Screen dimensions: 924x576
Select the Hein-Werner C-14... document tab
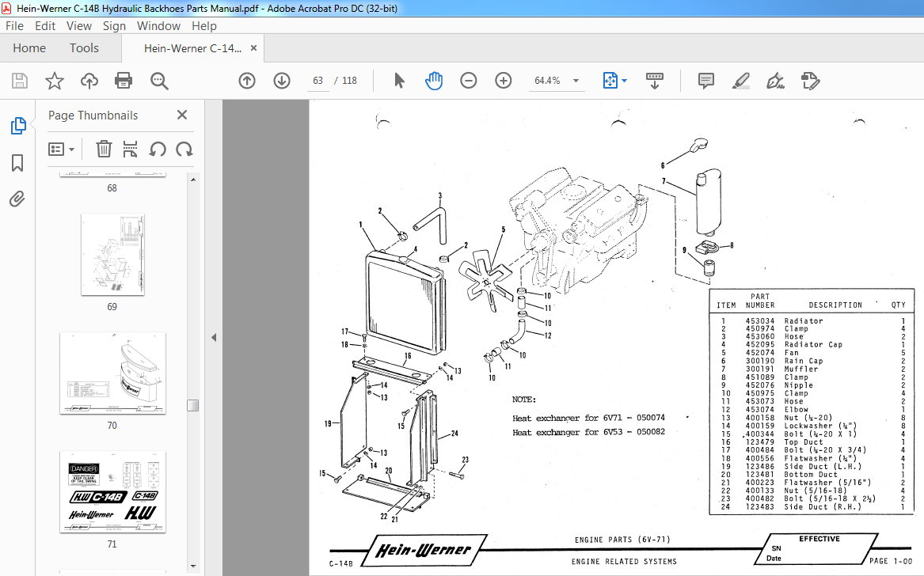(x=192, y=48)
